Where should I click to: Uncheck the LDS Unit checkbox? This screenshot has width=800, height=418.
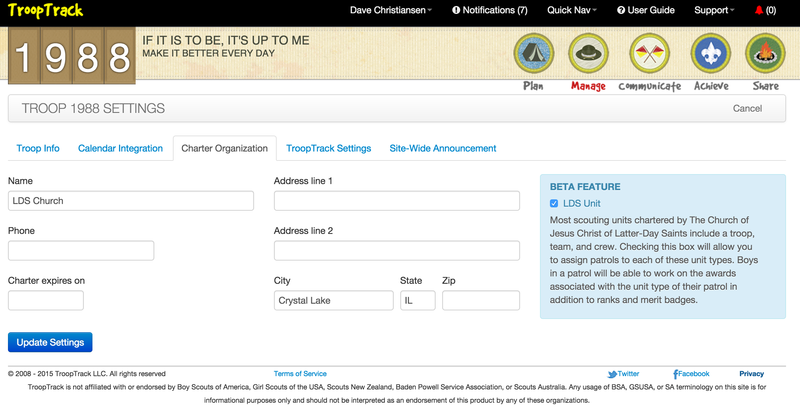point(554,203)
